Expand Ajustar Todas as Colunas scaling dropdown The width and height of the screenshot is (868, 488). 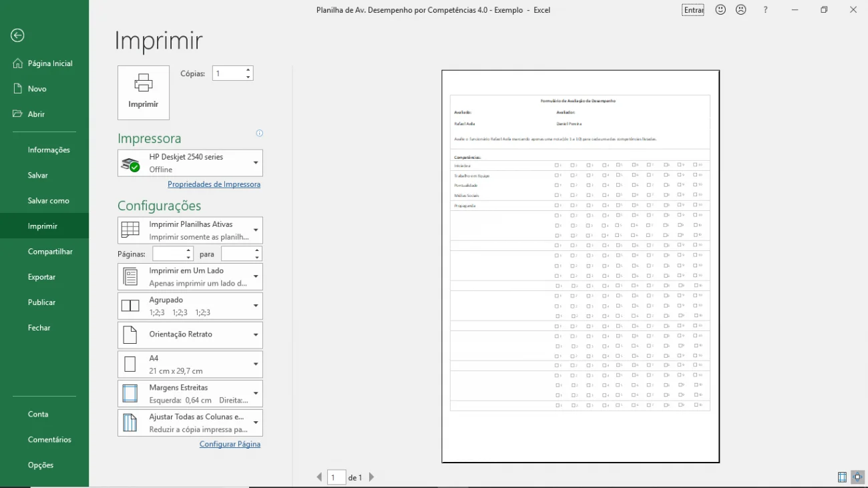(x=190, y=423)
